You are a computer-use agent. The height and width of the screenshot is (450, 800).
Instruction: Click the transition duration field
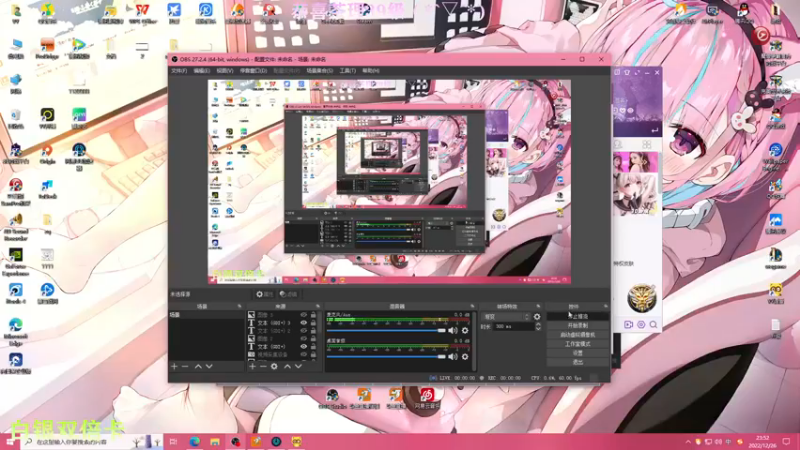(513, 327)
